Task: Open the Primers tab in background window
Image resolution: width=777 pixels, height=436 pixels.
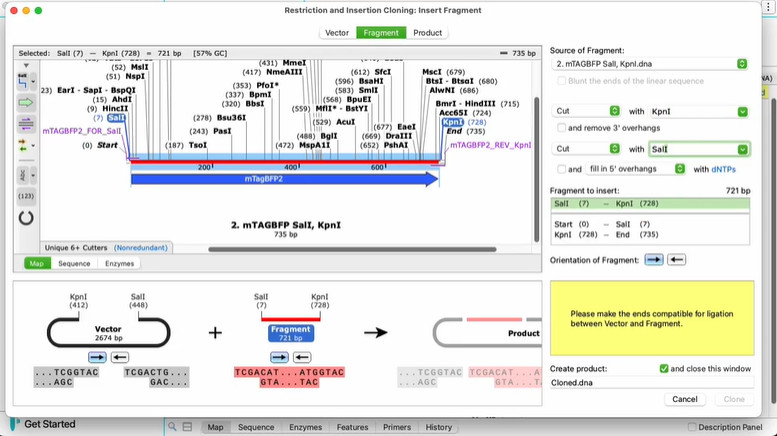Action: pyautogui.click(x=397, y=427)
